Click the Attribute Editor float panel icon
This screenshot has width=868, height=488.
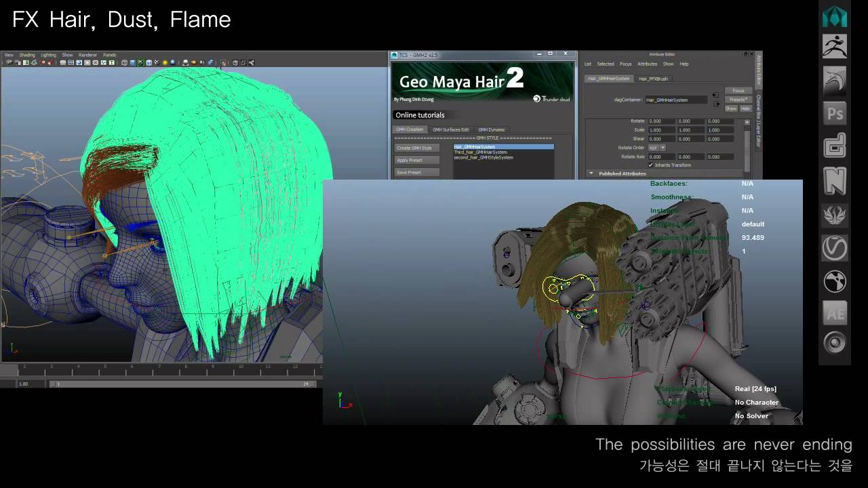[745, 54]
